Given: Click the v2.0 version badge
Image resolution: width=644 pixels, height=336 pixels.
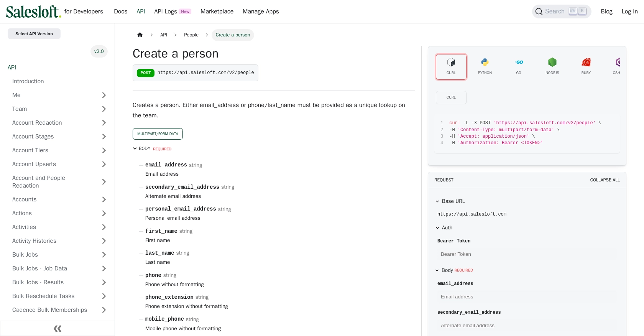Looking at the screenshot, I should [99, 51].
